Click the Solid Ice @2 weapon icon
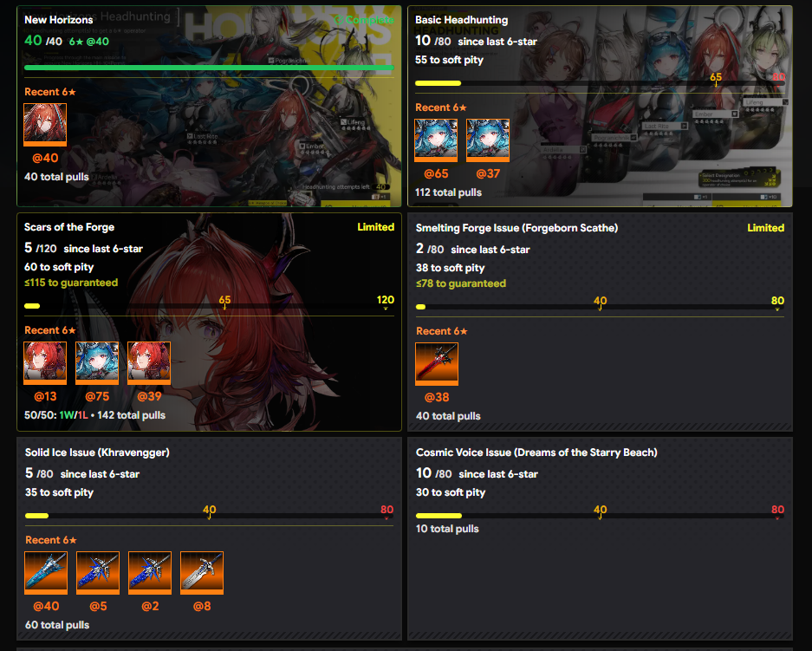The image size is (812, 651). [150, 573]
